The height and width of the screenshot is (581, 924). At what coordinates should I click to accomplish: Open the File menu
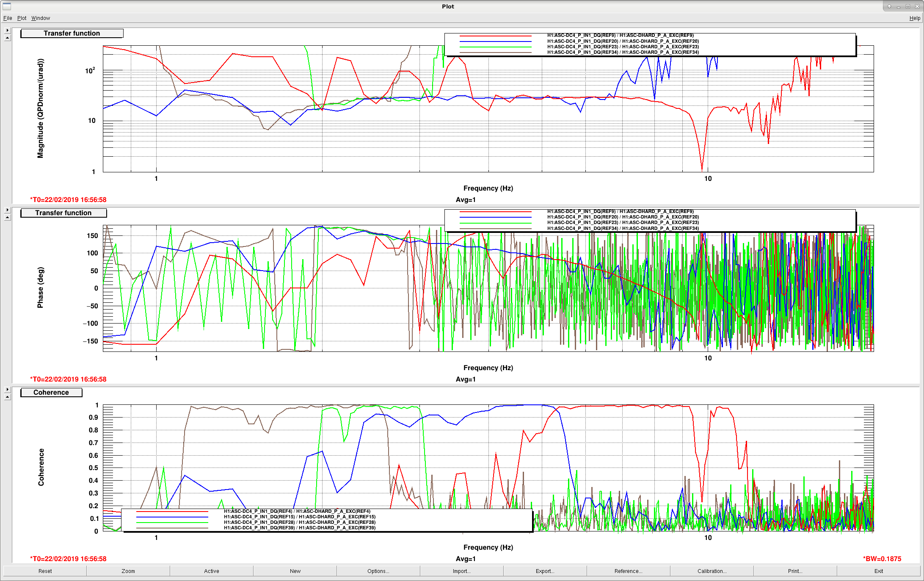coord(8,18)
